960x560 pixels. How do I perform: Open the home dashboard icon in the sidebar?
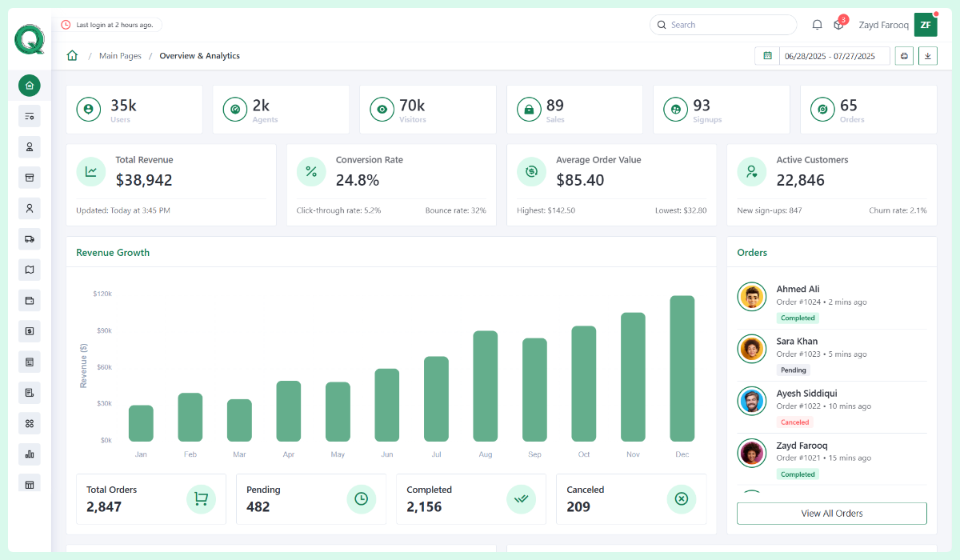(29, 86)
